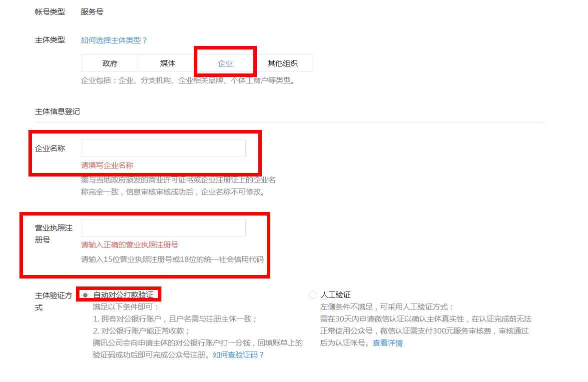Select the 人工验证 radio button
The image size is (588, 382).
click(313, 294)
